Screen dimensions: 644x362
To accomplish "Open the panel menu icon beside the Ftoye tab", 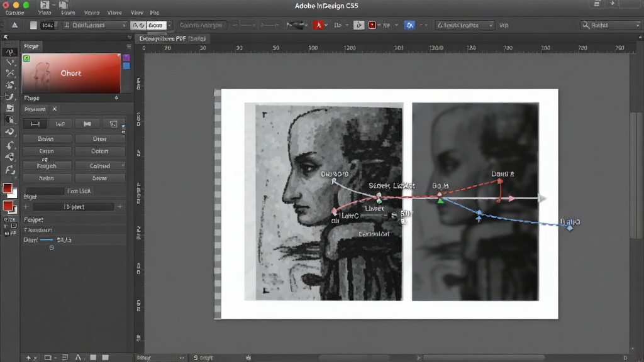I will click(x=128, y=47).
